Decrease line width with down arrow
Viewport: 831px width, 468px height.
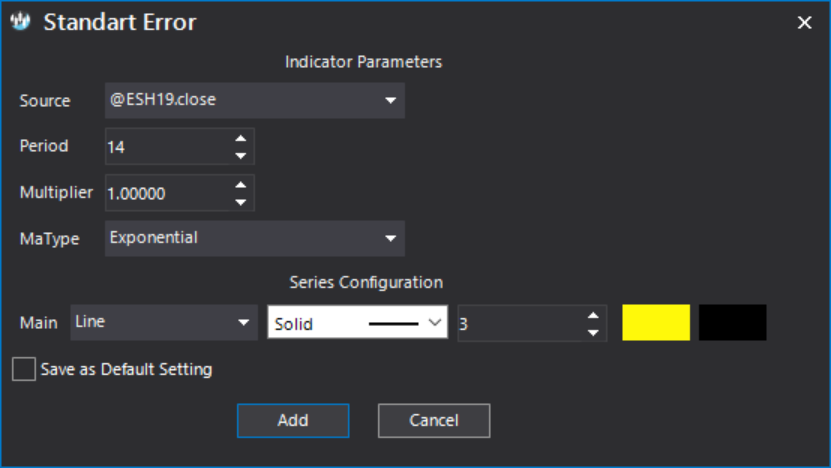593,333
